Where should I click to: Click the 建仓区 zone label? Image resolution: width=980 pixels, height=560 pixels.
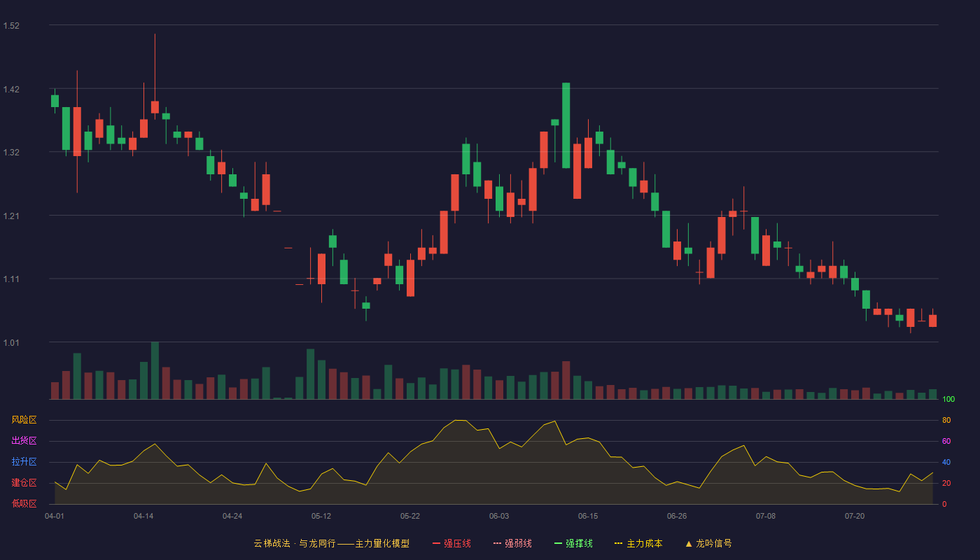[24, 483]
